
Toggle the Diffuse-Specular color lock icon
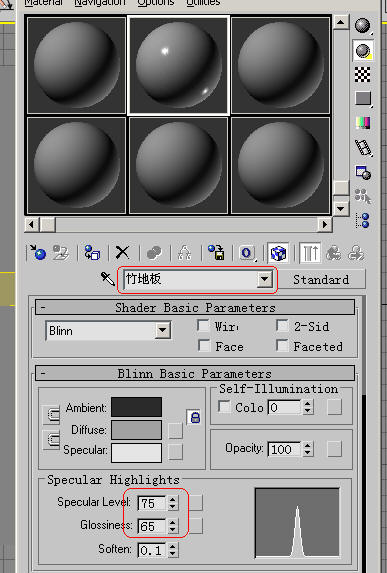[195, 417]
